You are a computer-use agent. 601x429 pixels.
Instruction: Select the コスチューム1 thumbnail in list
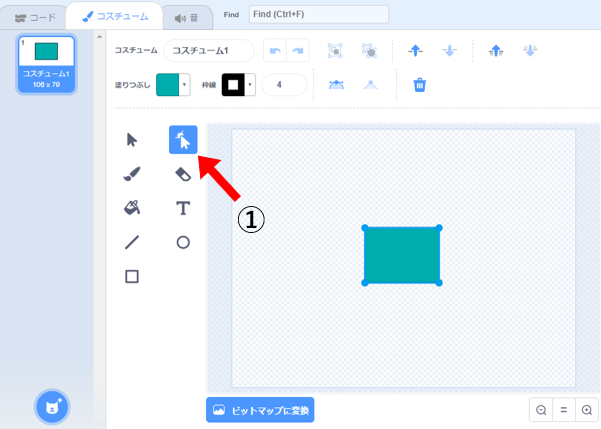point(46,64)
